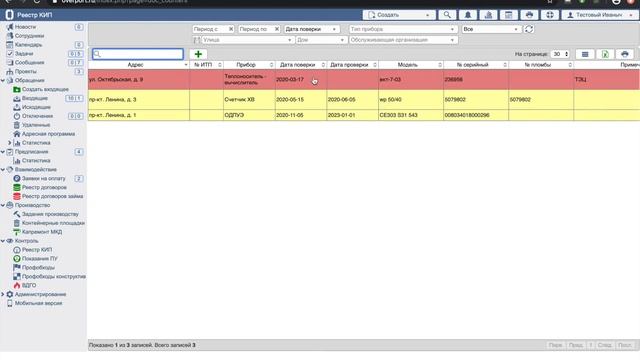Sort the table by the Прибор column
This screenshot has height=360, width=640.
tap(249, 65)
